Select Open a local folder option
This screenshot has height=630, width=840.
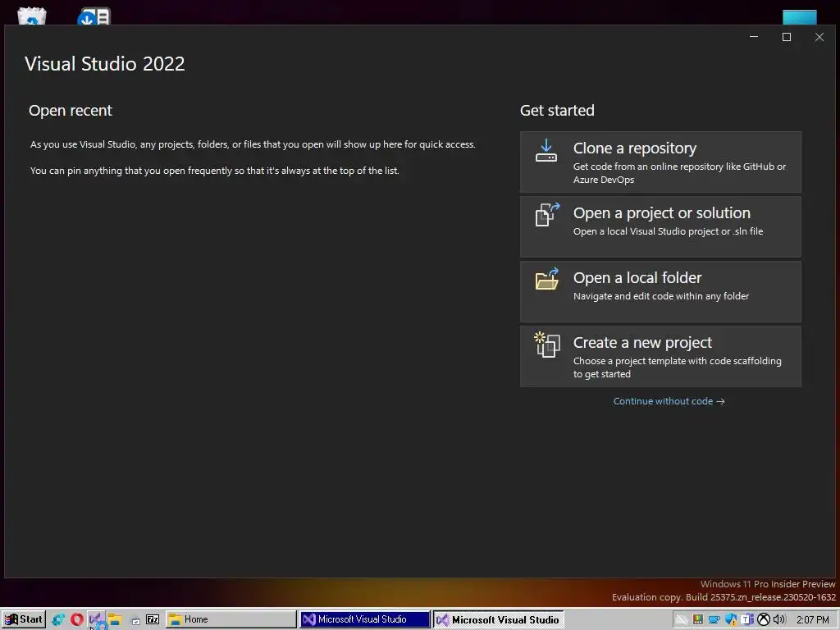click(660, 292)
